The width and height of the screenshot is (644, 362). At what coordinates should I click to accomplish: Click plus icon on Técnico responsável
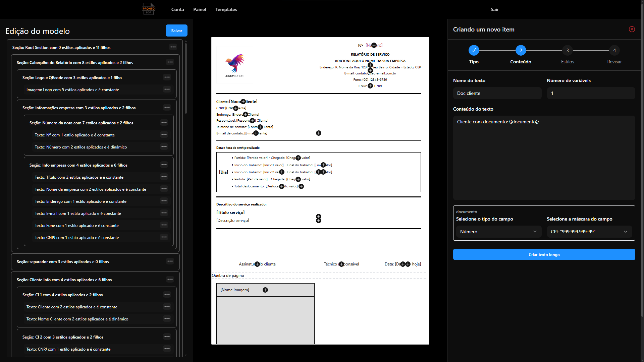[341, 264]
